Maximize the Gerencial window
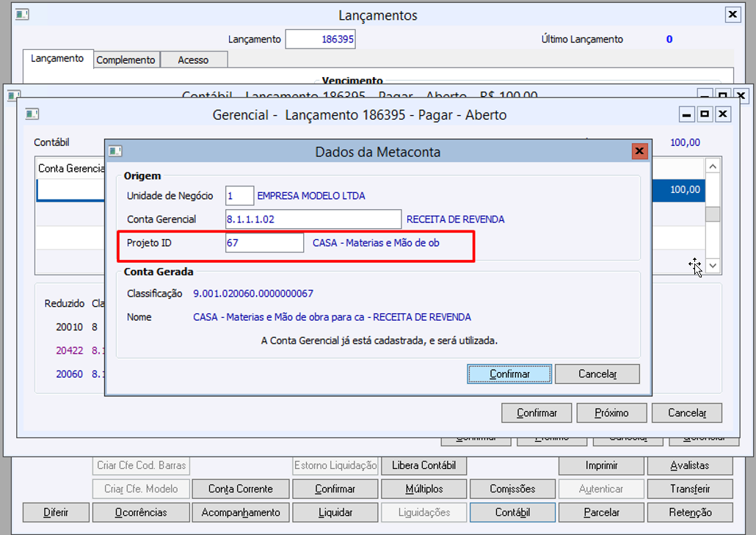The image size is (756, 535). point(705,114)
